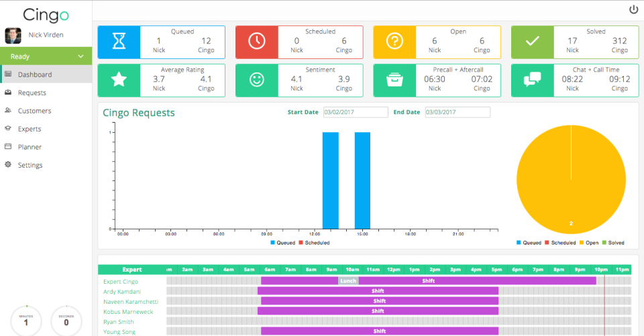Image resolution: width=644 pixels, height=336 pixels.
Task: Click the Minutes timer dial
Action: 26,321
